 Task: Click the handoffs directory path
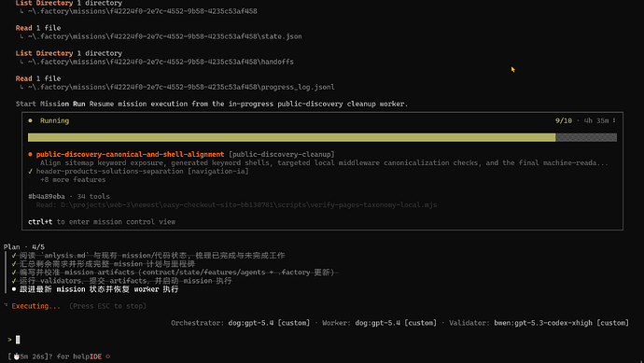click(x=161, y=62)
